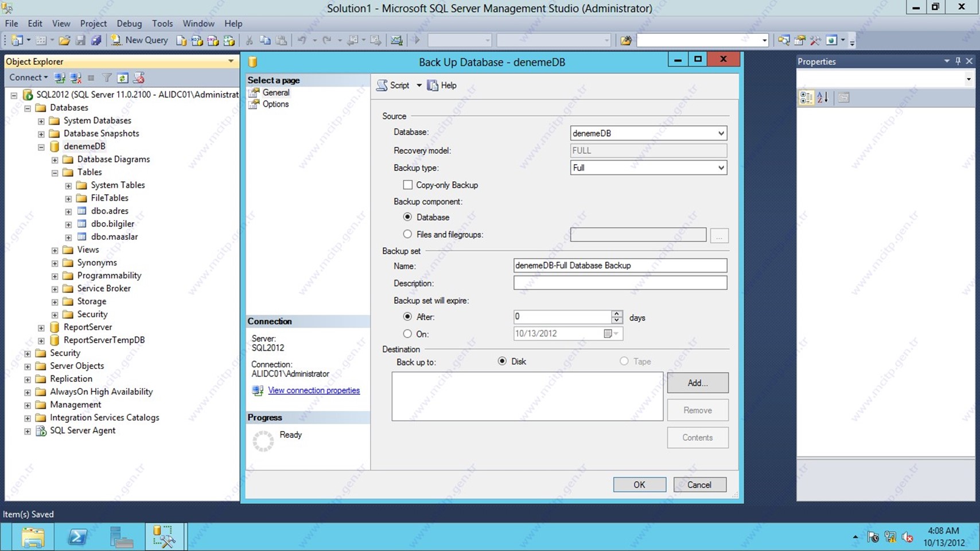Click OK in backup dialog
980x551 pixels.
click(x=640, y=484)
